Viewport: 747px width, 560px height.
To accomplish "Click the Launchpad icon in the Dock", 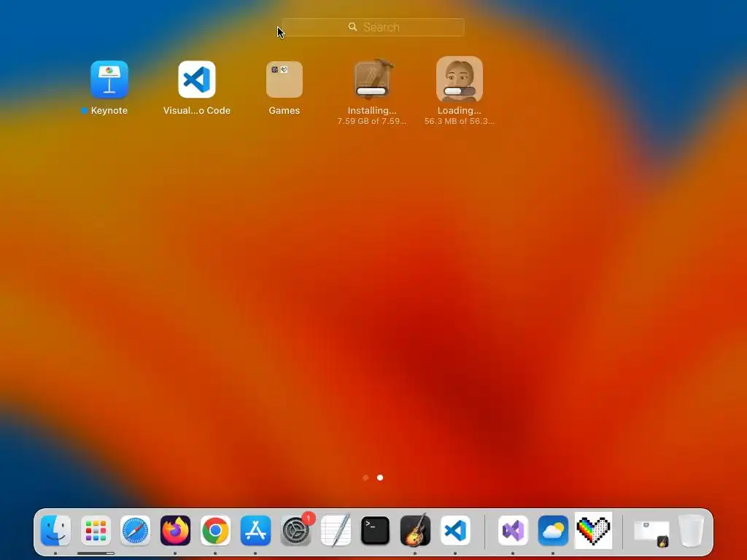I will (x=96, y=531).
